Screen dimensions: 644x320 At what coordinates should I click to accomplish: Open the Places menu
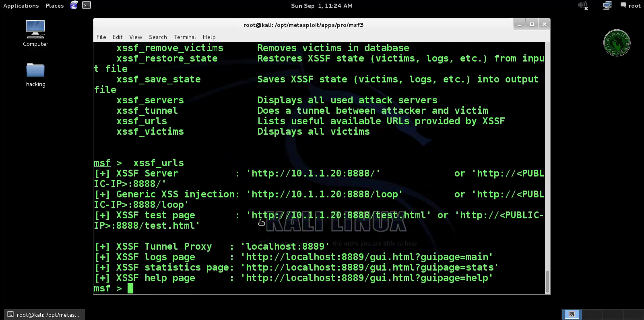point(54,6)
